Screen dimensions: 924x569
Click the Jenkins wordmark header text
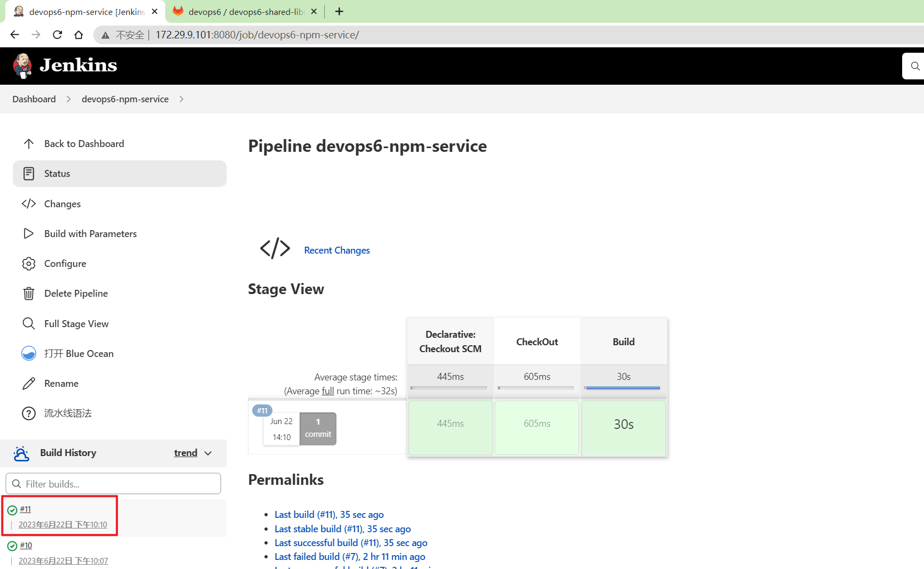click(78, 65)
